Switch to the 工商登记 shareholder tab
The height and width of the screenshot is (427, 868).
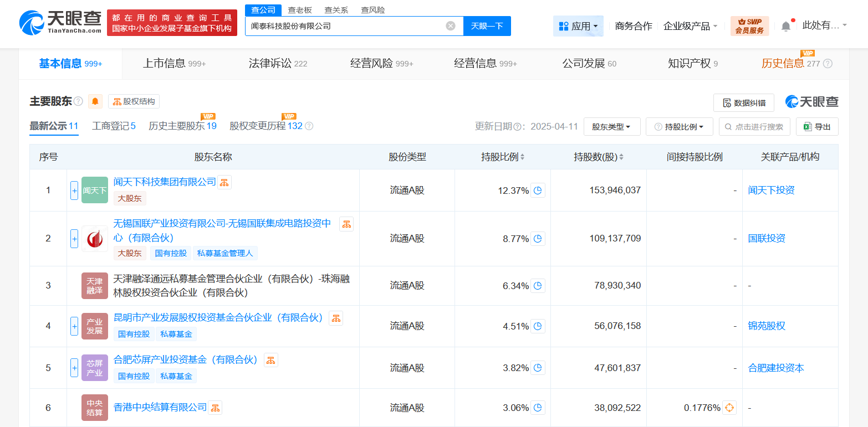coord(113,126)
